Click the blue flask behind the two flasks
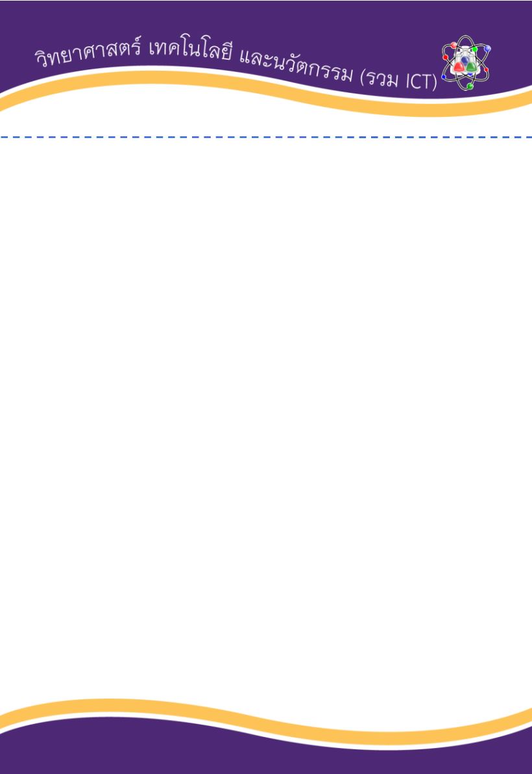Screen dimensions: 532x774 (x=465, y=60)
